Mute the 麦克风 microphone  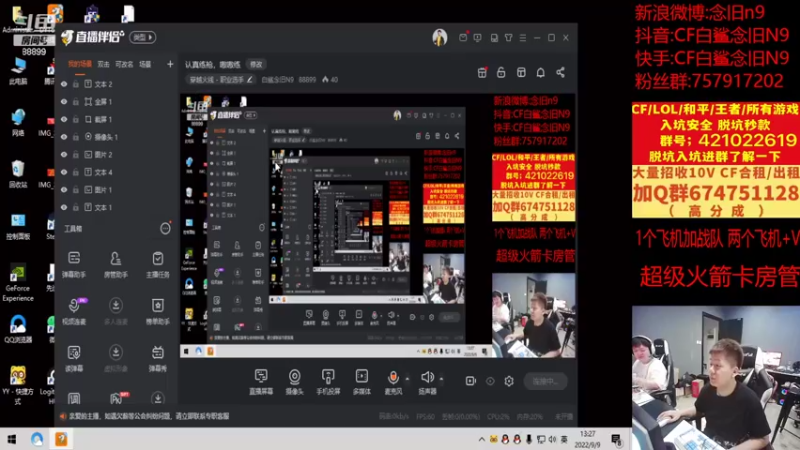click(x=393, y=378)
